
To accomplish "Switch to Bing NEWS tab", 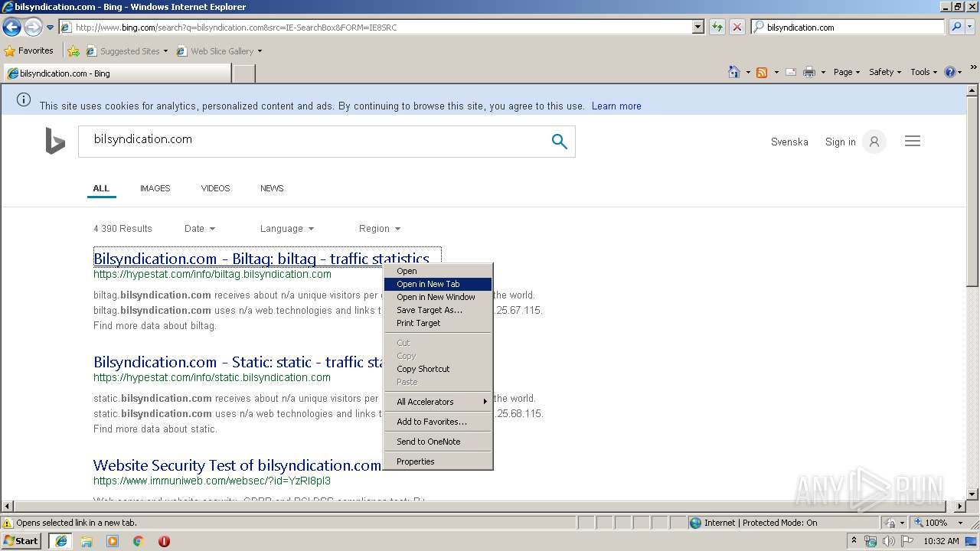I will coord(272,188).
